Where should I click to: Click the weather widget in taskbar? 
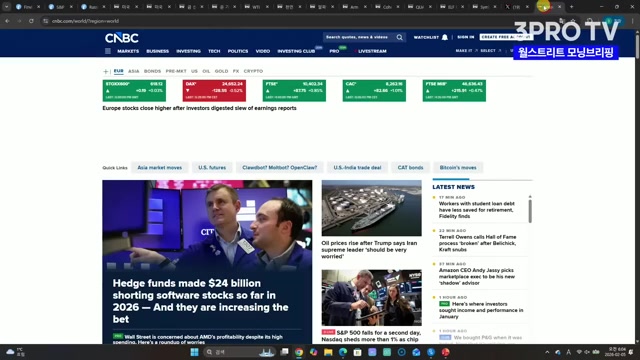[15, 352]
